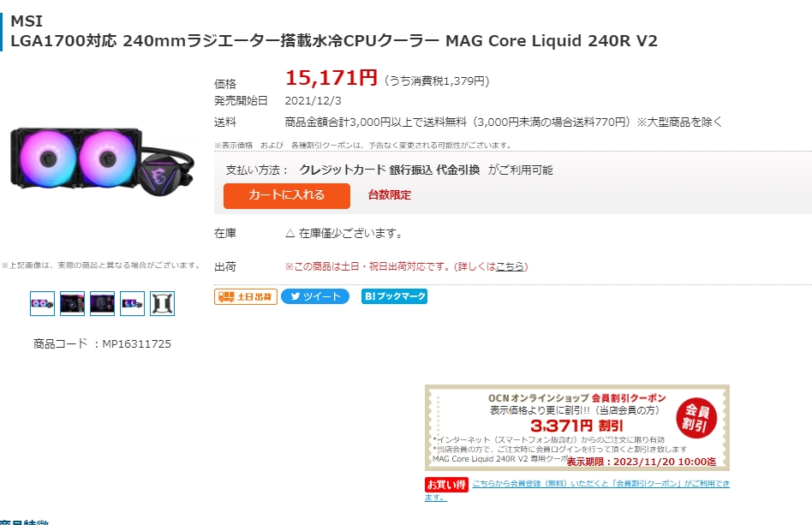This screenshot has width=812, height=525.
Task: Click the B! ブックマーク Hatena button
Action: tap(394, 296)
